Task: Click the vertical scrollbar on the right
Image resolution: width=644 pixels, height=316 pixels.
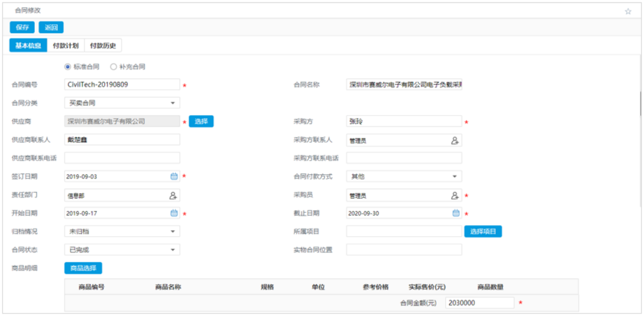Action: [640, 103]
